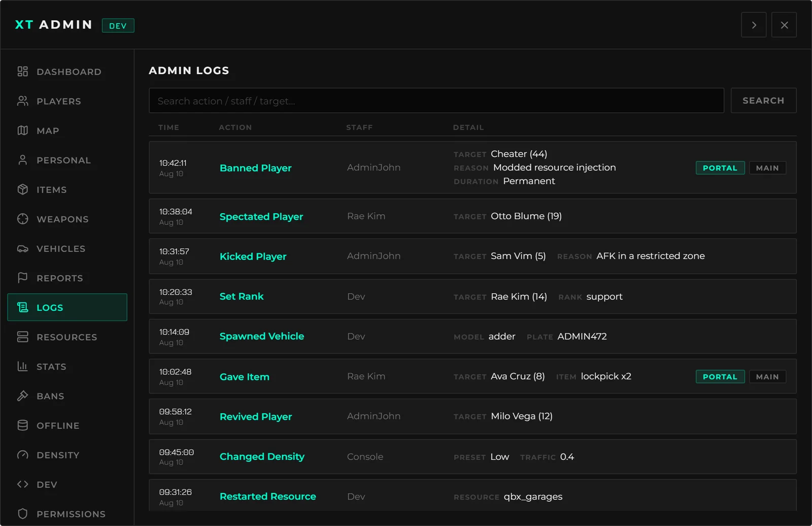Select the Kicked Player log entry
Image resolution: width=812 pixels, height=526 pixels.
click(x=472, y=256)
